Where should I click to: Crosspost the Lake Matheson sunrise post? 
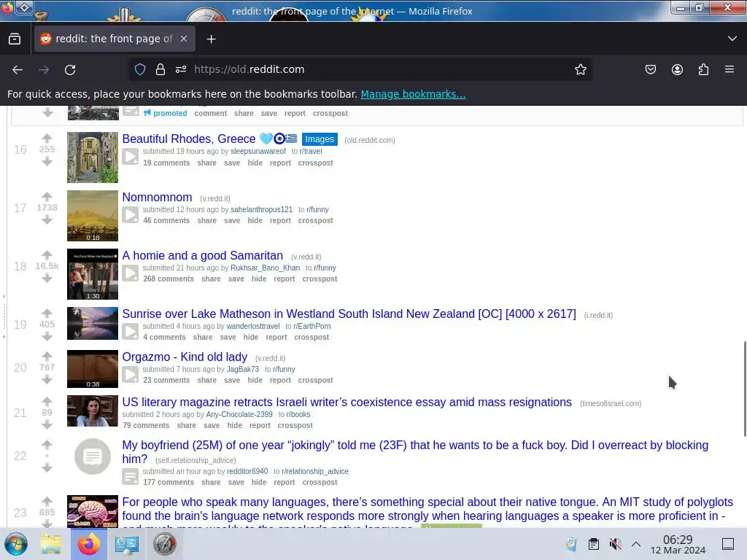pyautogui.click(x=311, y=337)
